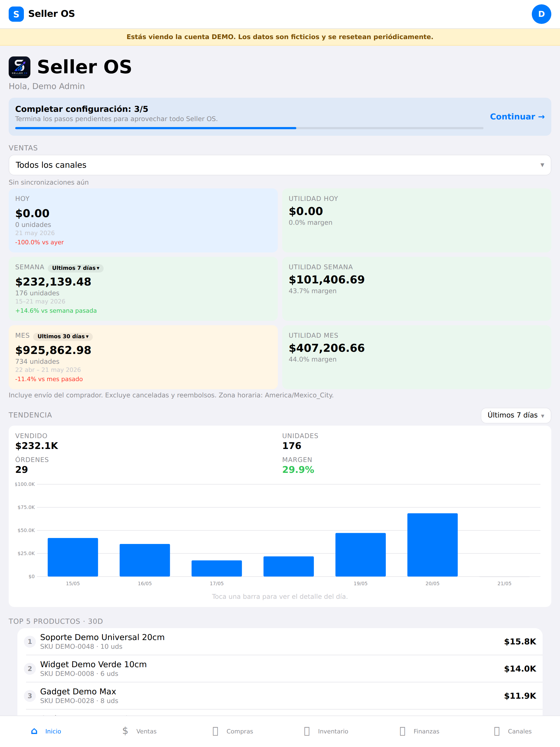Viewport: 560px width, 747px height.
Task: Select the 20/05 bar in chart
Action: click(x=432, y=545)
